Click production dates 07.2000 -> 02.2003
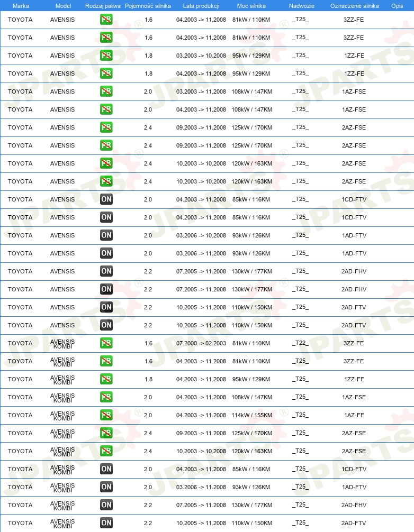Image resolution: width=414 pixels, height=532 pixels. point(201,343)
